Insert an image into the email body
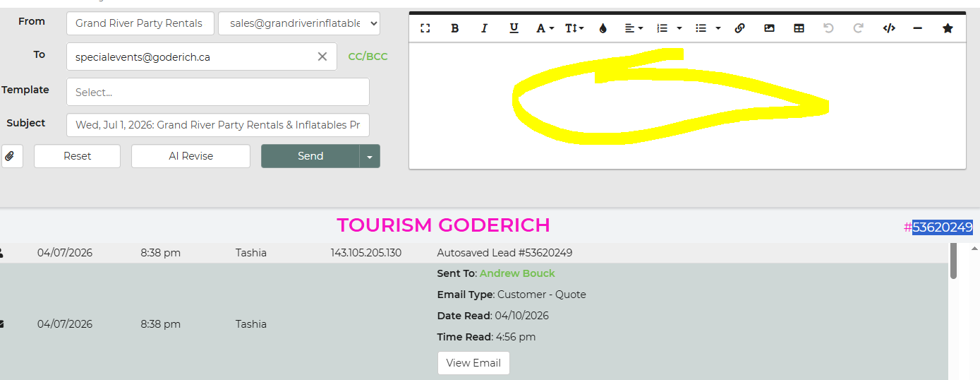 (x=769, y=28)
